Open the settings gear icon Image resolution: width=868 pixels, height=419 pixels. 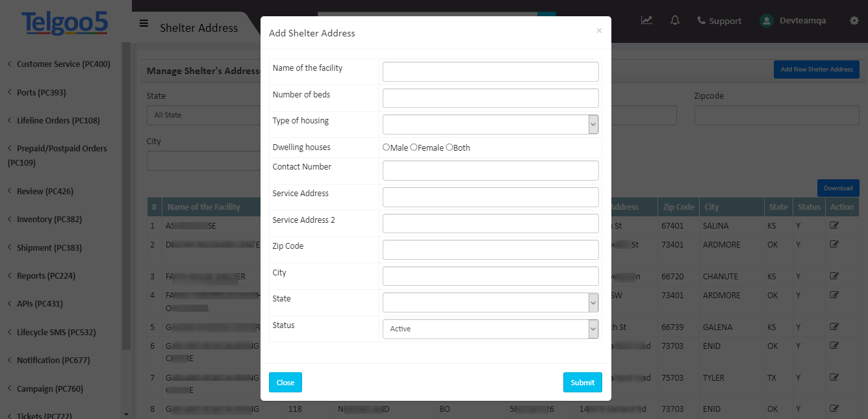tap(853, 20)
